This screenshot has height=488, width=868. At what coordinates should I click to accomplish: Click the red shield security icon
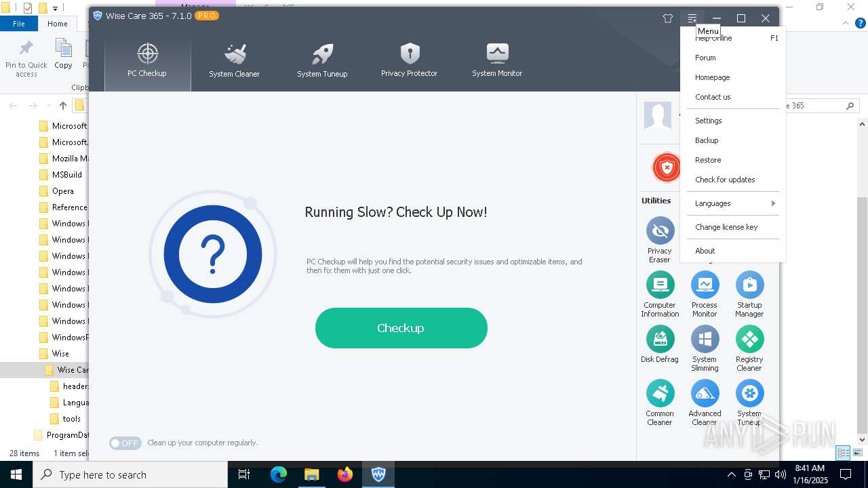click(x=667, y=167)
